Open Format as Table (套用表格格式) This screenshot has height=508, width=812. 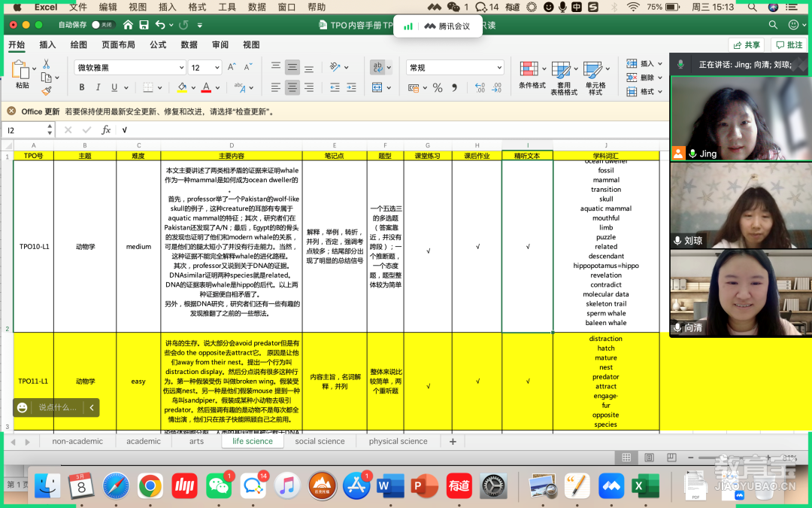pyautogui.click(x=563, y=78)
